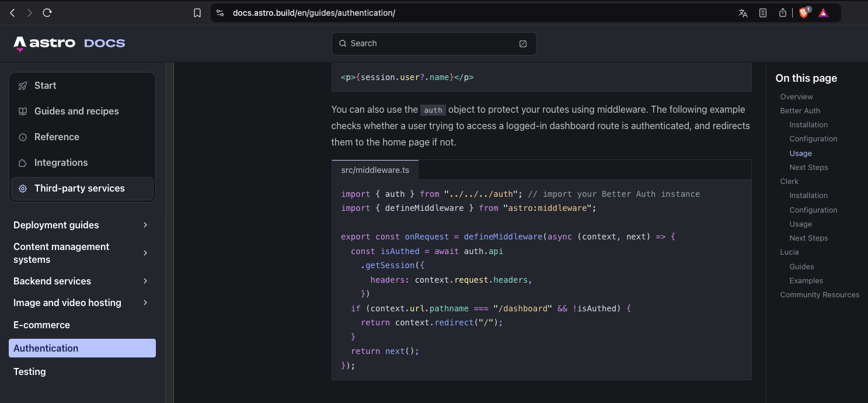Screen dimensions: 868x403
Task: Open Brave Shields lion icon
Action: point(804,13)
